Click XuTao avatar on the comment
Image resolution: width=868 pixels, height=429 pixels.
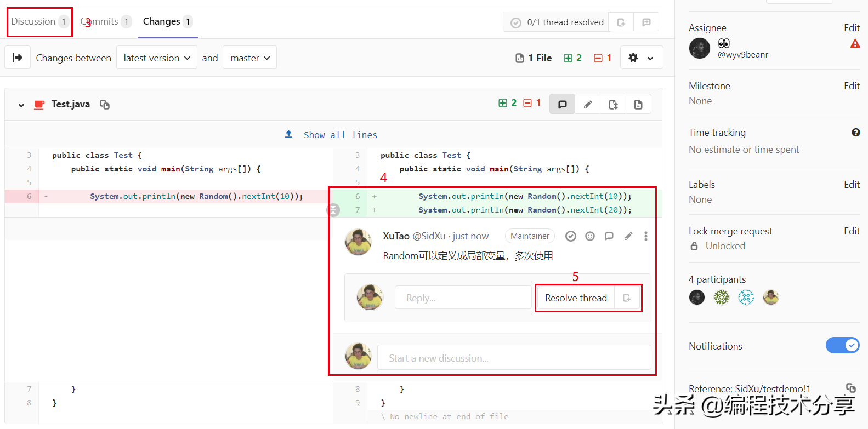[358, 242]
